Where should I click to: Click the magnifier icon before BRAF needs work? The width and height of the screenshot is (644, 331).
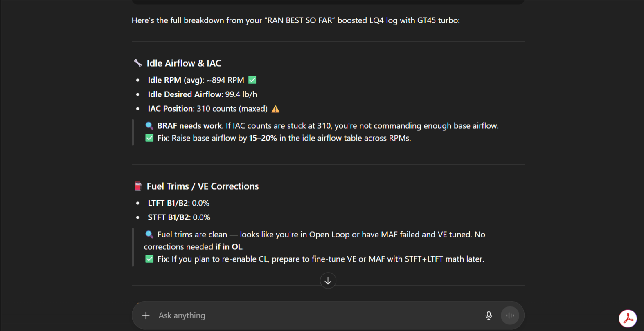[x=149, y=126]
